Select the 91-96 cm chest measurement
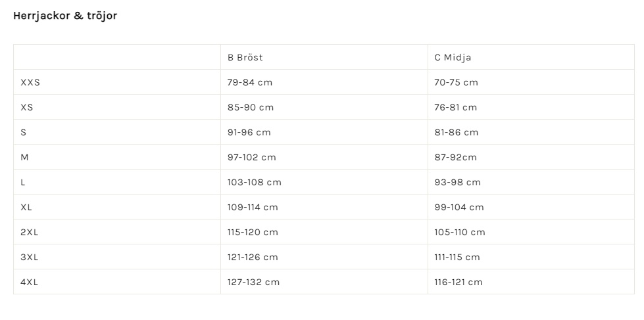This screenshot has width=644, height=320. (x=249, y=132)
